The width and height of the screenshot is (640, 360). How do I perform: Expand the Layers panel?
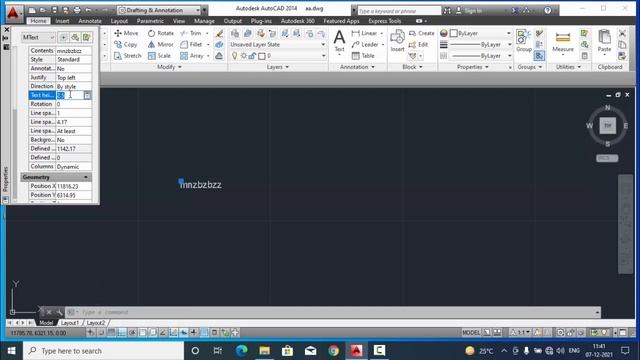278,67
